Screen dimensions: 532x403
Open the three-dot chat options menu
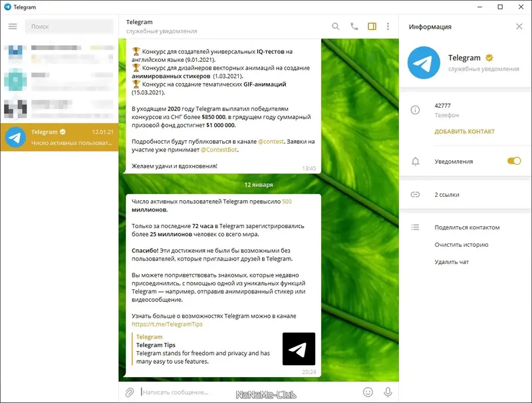click(x=388, y=27)
